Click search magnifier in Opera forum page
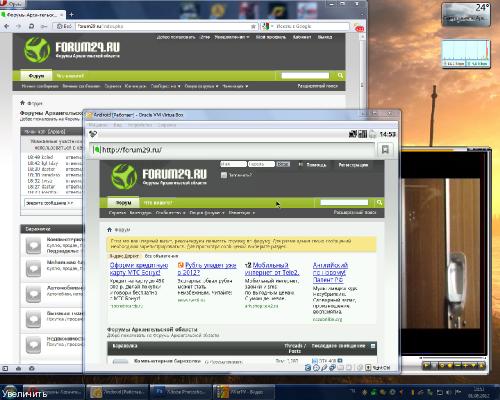 click(340, 76)
